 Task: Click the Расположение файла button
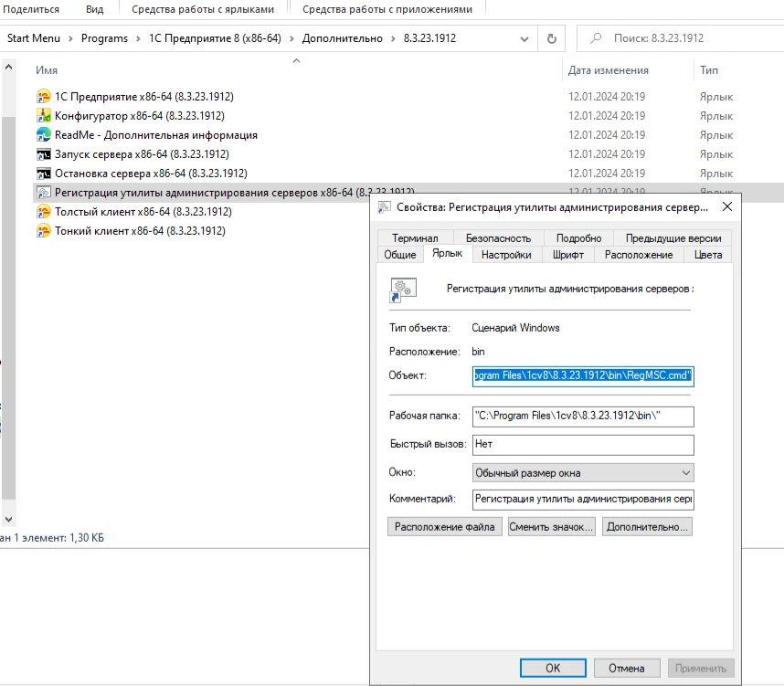(x=444, y=527)
